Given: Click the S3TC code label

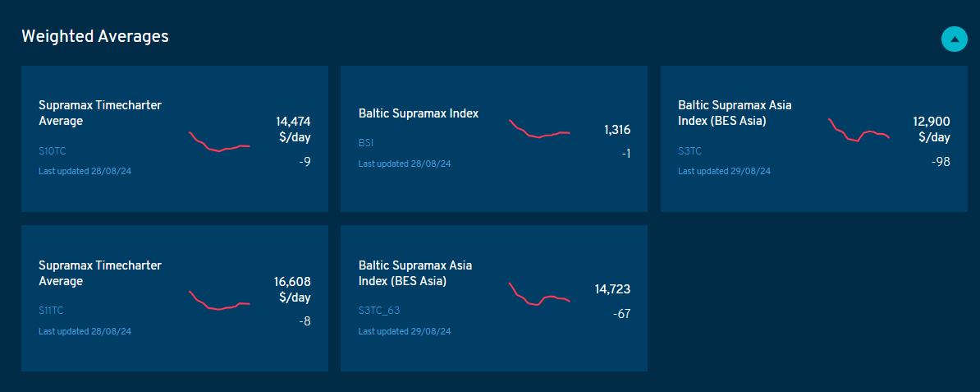Looking at the screenshot, I should [x=689, y=151].
